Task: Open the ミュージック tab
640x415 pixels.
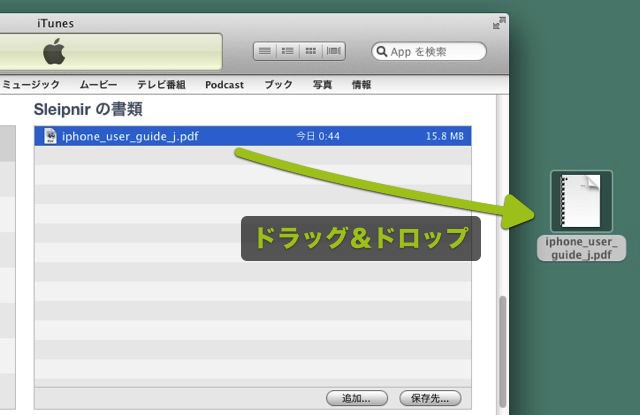Action: [x=31, y=84]
